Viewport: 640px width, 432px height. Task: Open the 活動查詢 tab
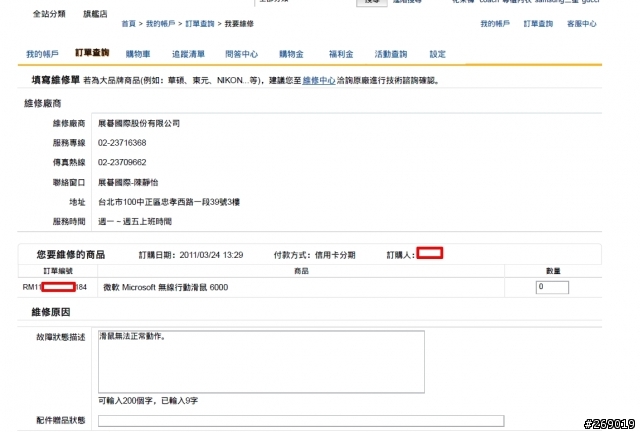[391, 54]
